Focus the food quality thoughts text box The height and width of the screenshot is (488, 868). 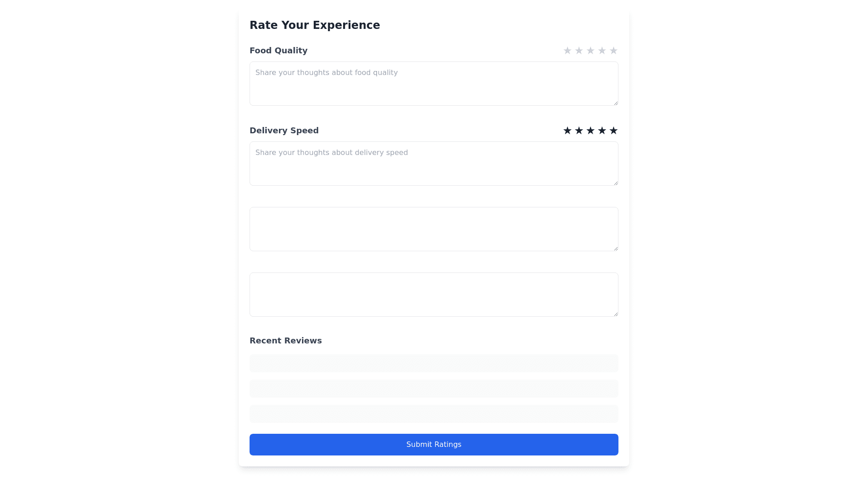pyautogui.click(x=434, y=84)
